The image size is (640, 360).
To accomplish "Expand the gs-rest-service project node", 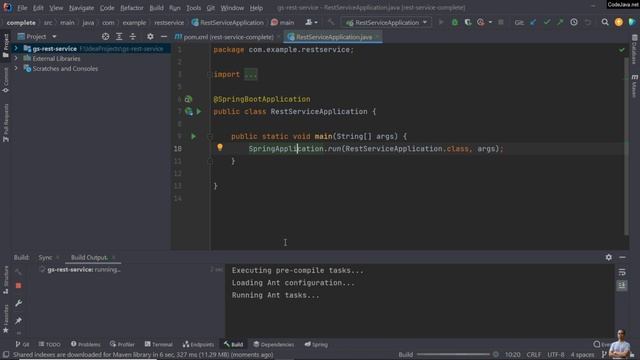I will click(16, 49).
